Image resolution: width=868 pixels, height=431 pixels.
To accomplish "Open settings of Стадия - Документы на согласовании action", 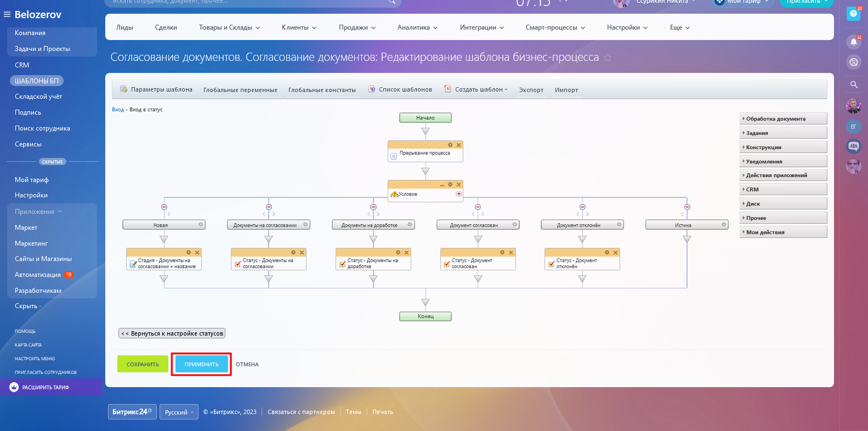I will click(x=189, y=252).
